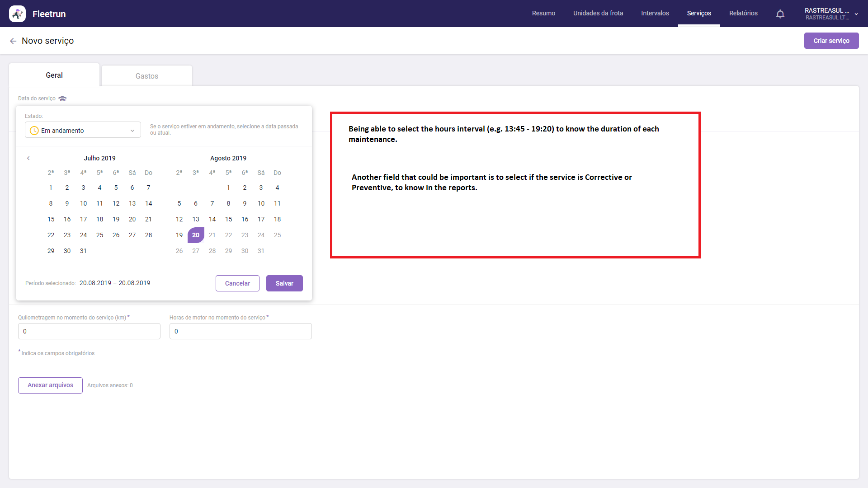Click the Fleetrun logo icon
The width and height of the screenshot is (868, 488).
point(17,14)
